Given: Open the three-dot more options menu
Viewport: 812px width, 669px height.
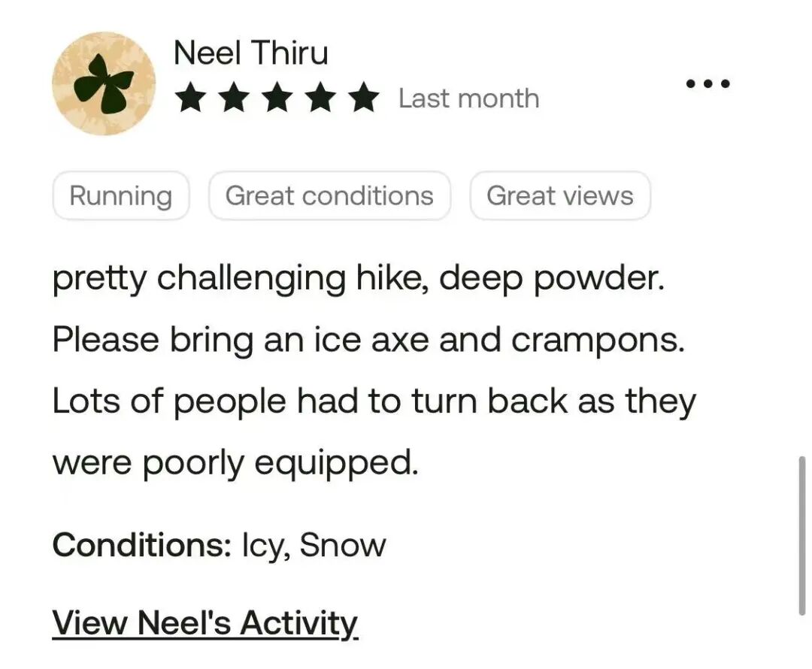Looking at the screenshot, I should 707,83.
